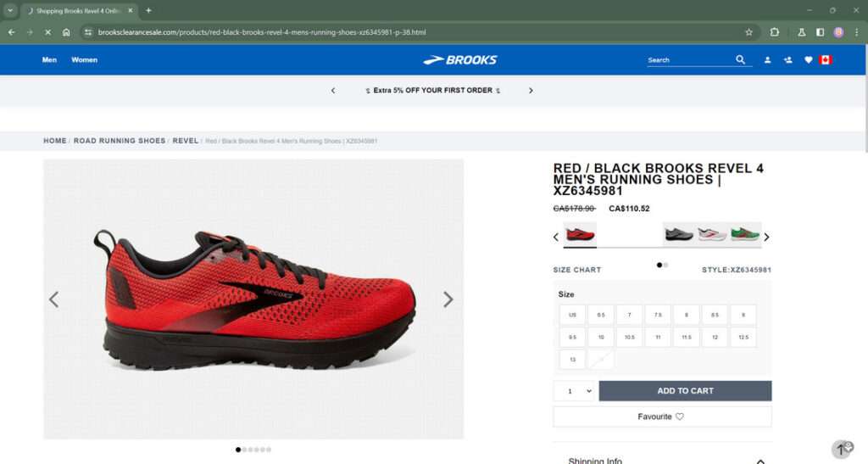Open the Men menu

pyautogui.click(x=49, y=59)
